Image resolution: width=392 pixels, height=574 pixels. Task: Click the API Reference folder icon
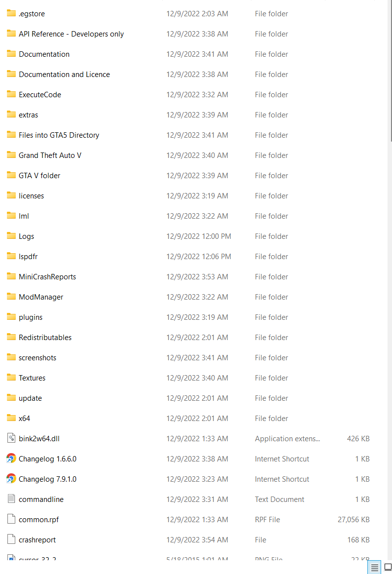tap(11, 34)
